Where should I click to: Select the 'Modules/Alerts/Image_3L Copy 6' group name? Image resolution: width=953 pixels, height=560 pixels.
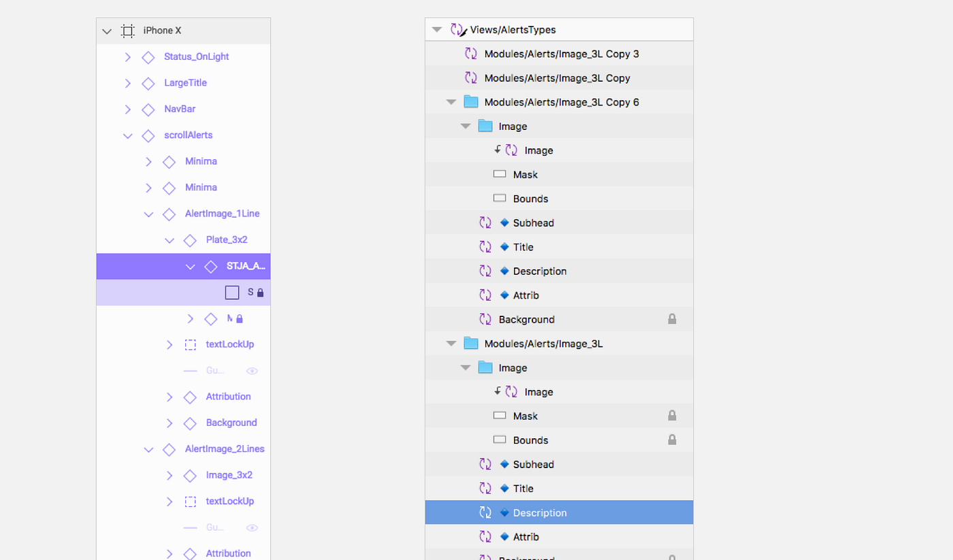click(x=562, y=102)
